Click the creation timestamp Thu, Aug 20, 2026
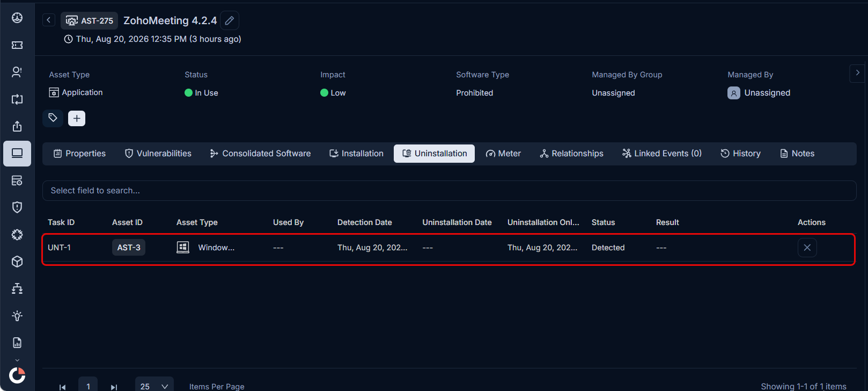This screenshot has height=391, width=868. point(153,39)
